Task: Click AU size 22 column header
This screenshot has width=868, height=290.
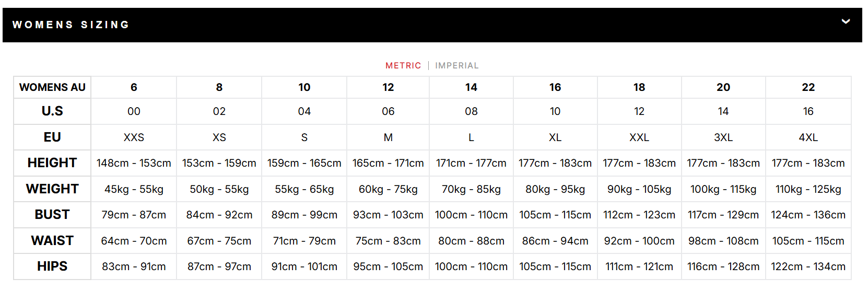Action: click(x=808, y=87)
